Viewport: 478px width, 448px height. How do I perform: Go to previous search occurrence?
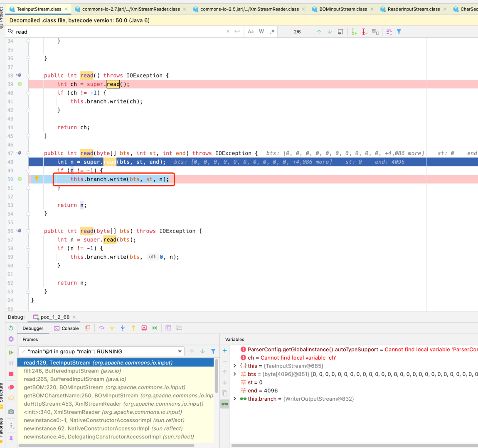tap(319, 32)
